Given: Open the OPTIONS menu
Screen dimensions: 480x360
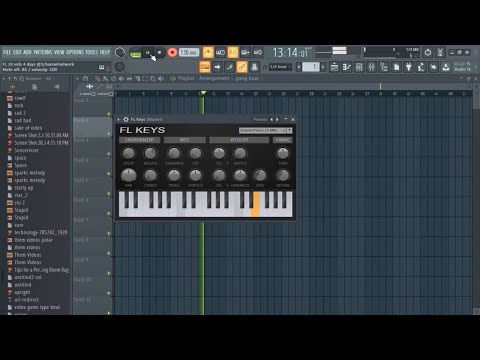Looking at the screenshot, I should click(x=75, y=52).
